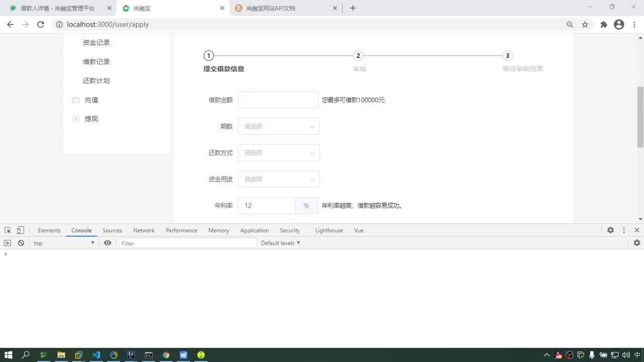Screen dimensions: 644x362
Task: Switch to DevTools Performance tab
Action: [182, 230]
